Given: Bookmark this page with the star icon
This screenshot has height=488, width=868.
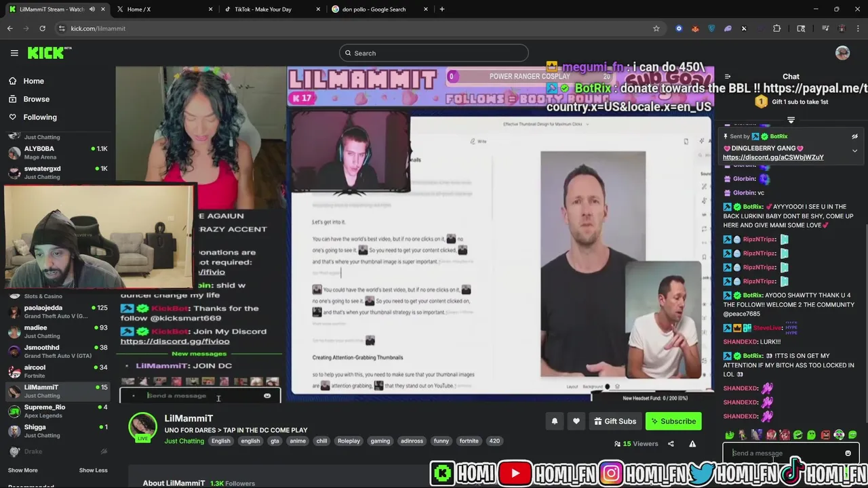Looking at the screenshot, I should pyautogui.click(x=656, y=28).
